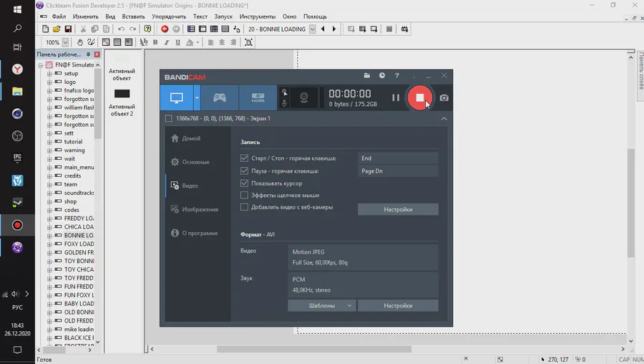Select Bandicam screen recording mode
The height and width of the screenshot is (364, 644).
click(177, 97)
